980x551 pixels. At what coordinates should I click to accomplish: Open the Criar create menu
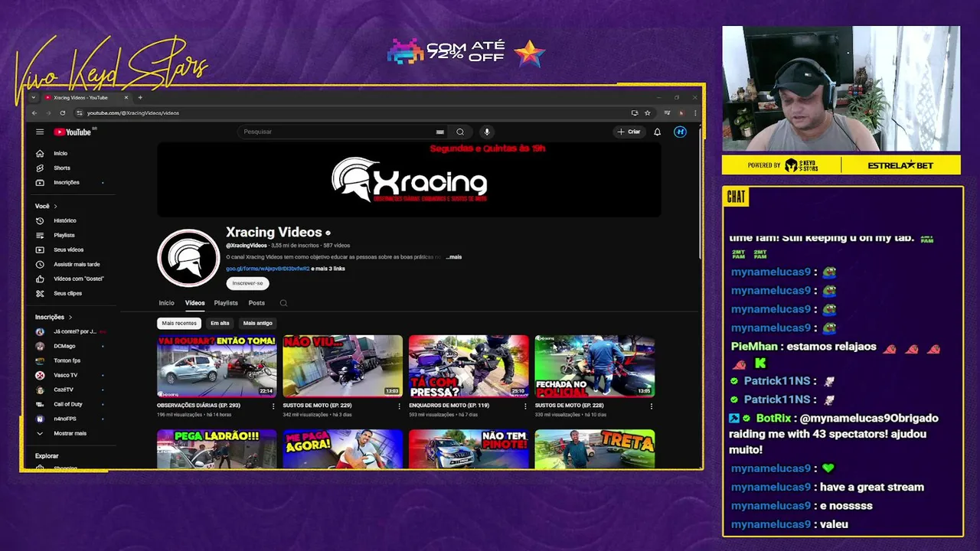pyautogui.click(x=629, y=132)
